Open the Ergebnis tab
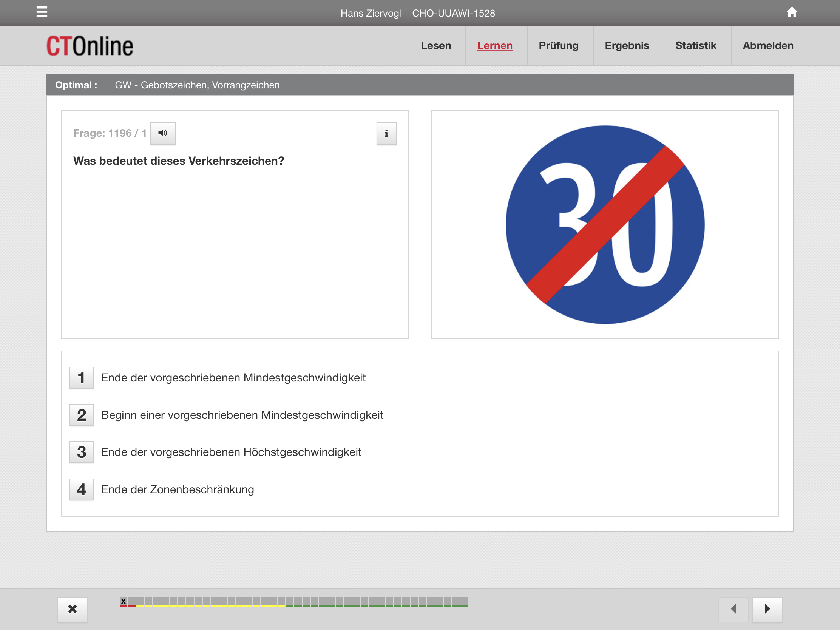This screenshot has width=840, height=630. coord(627,46)
